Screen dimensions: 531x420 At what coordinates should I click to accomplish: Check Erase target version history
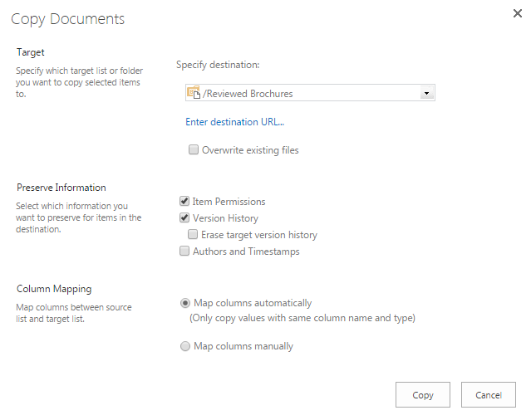pyautogui.click(x=193, y=234)
